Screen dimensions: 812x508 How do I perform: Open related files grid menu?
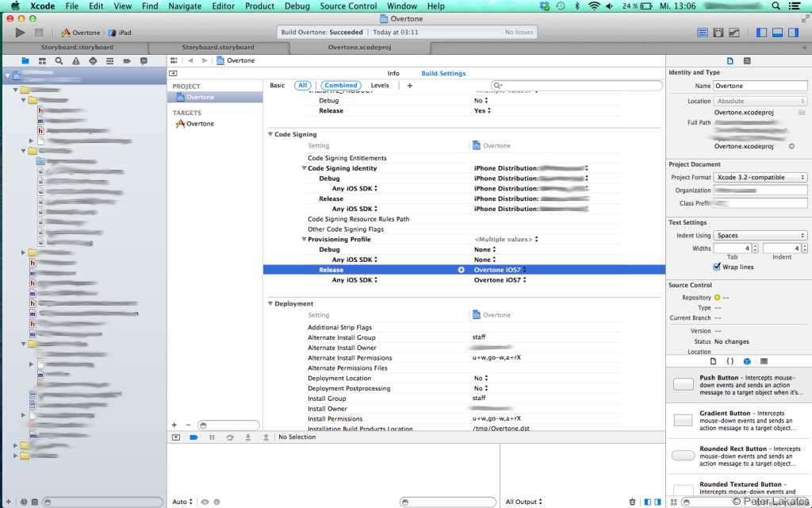[x=174, y=60]
